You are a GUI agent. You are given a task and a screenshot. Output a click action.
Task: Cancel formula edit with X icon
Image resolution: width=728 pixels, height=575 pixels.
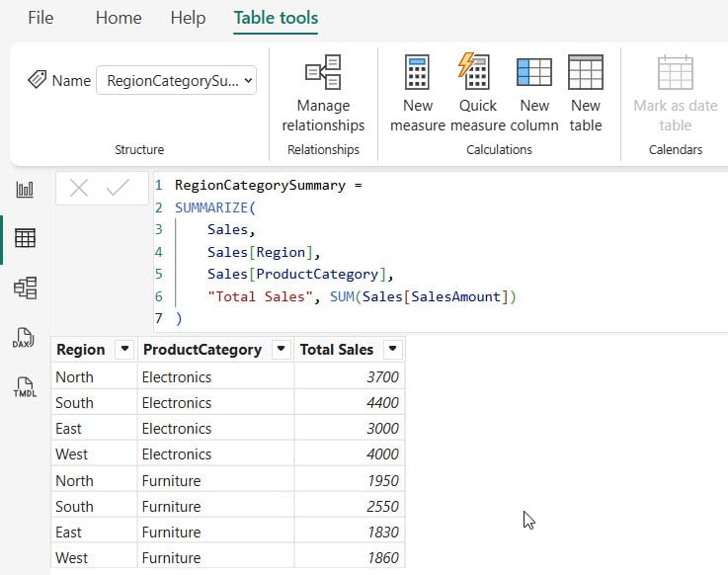click(79, 188)
